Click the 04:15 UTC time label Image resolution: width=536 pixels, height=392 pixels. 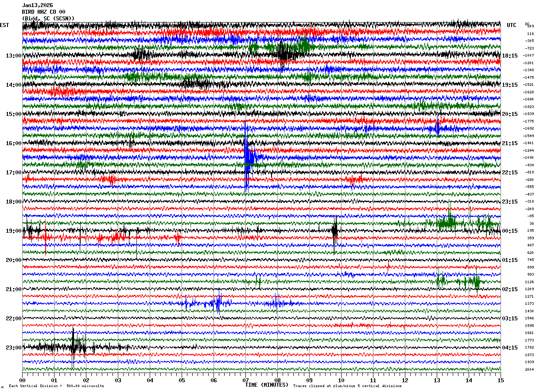click(510, 348)
